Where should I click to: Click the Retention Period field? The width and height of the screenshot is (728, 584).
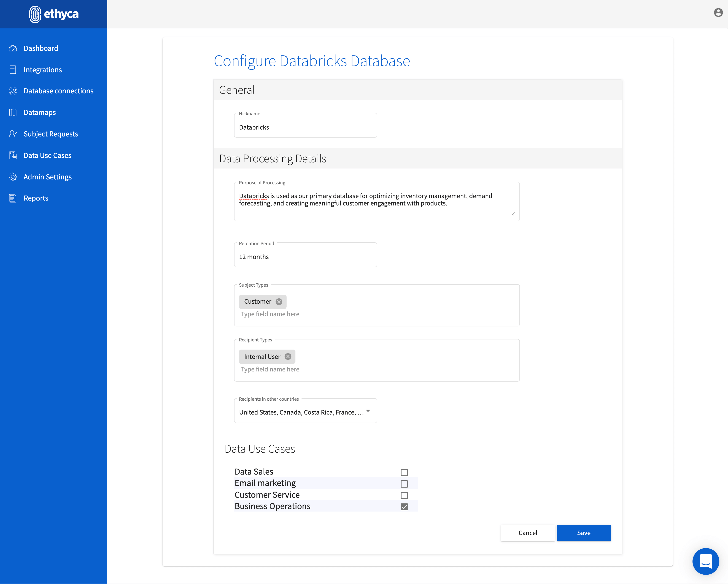(x=305, y=257)
